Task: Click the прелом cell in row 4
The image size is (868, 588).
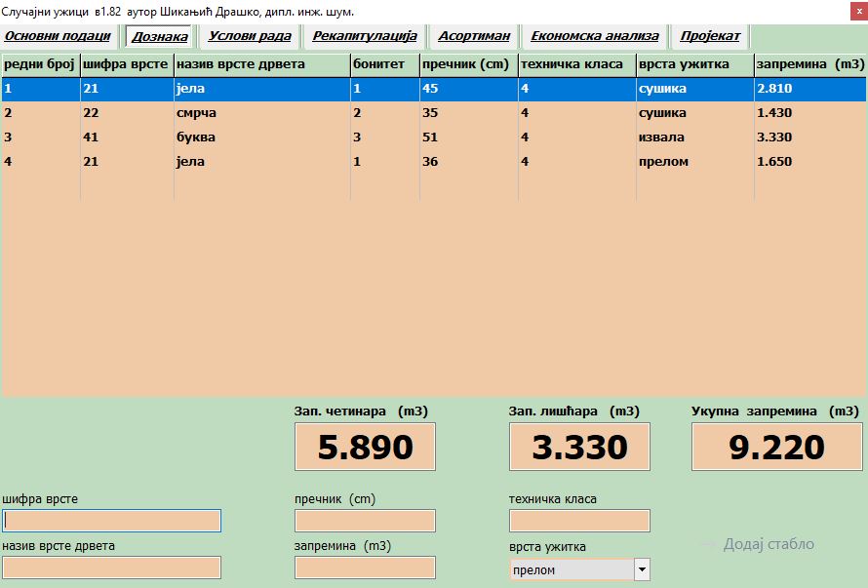Action: [694, 162]
